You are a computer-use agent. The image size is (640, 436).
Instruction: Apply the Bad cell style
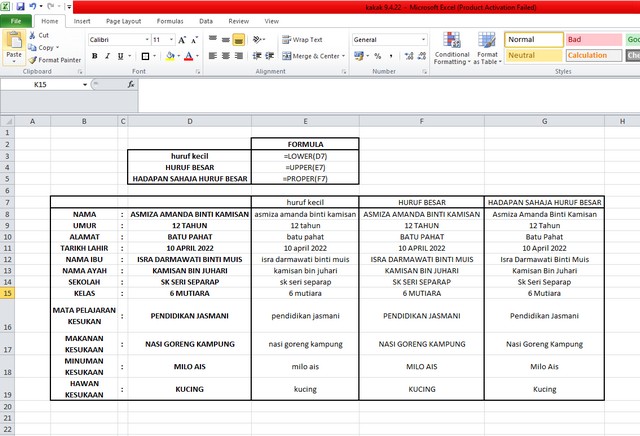click(592, 39)
